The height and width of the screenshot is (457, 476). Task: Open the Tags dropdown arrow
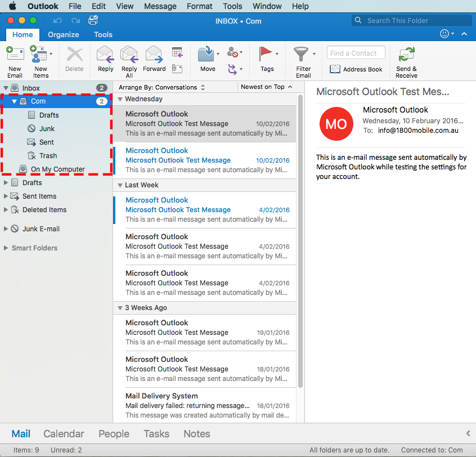277,54
